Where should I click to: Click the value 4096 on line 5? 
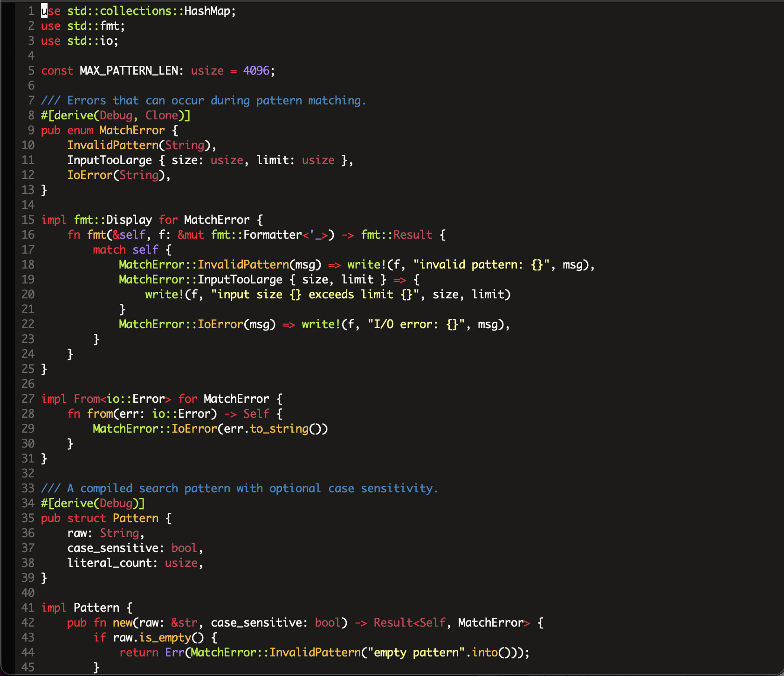click(256, 70)
